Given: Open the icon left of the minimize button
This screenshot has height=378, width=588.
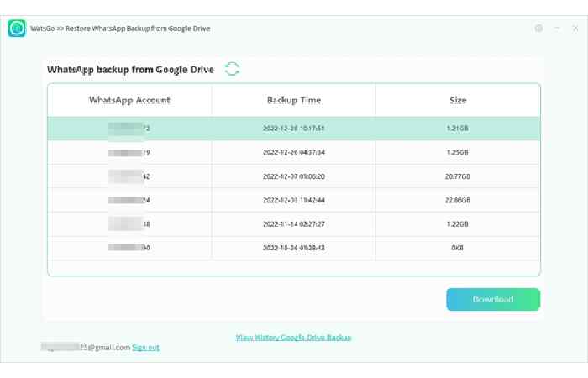Looking at the screenshot, I should [x=538, y=28].
